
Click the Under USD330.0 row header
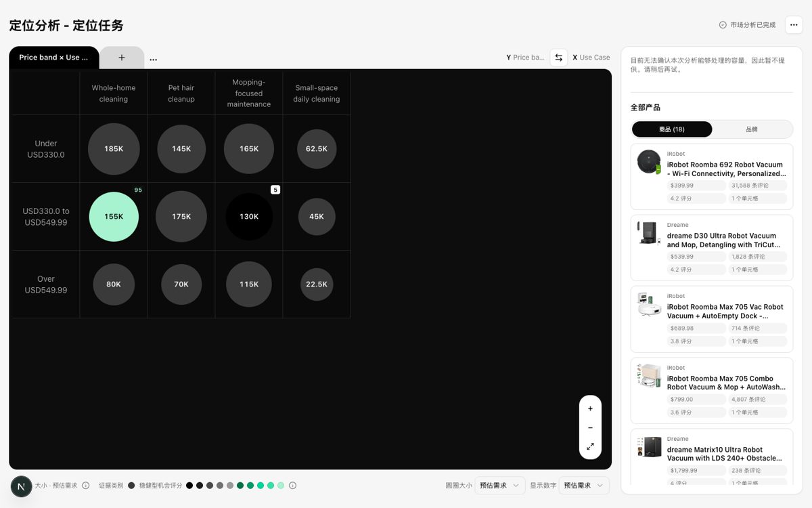pyautogui.click(x=46, y=149)
